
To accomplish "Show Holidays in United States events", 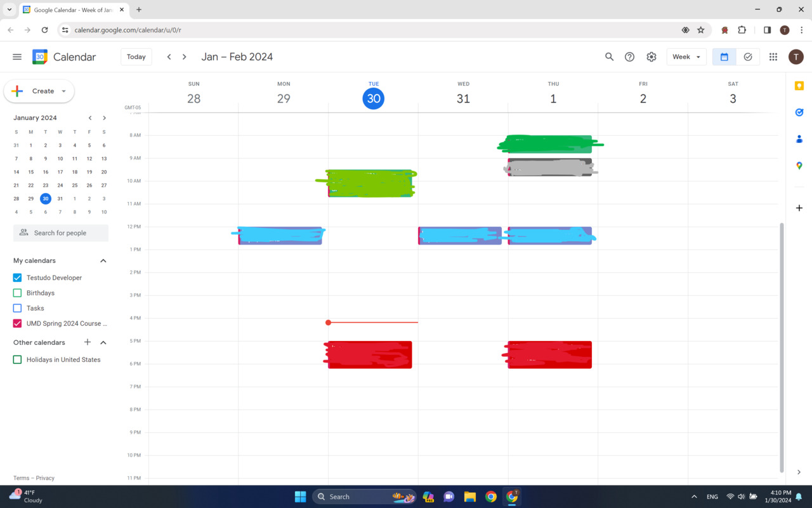I will (16, 359).
